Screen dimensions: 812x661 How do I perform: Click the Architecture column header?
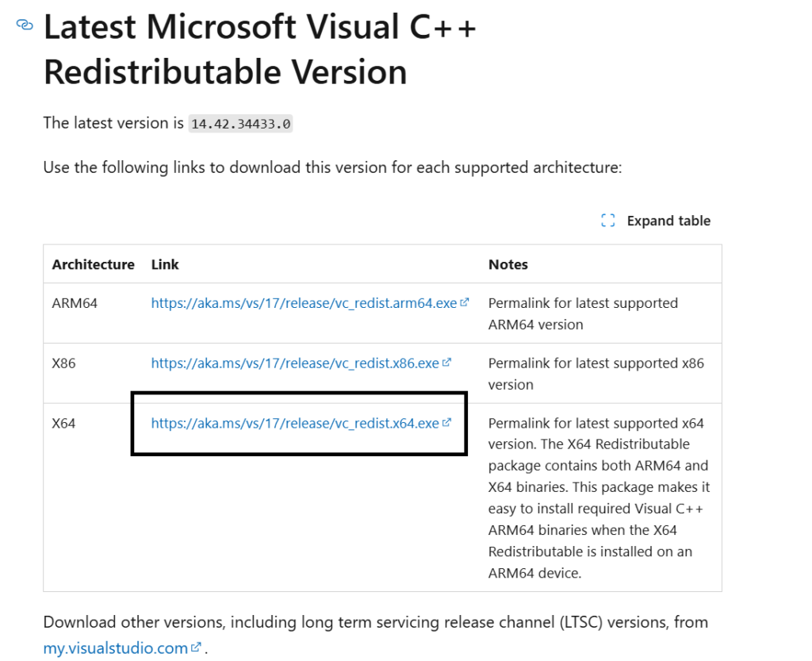(x=94, y=264)
